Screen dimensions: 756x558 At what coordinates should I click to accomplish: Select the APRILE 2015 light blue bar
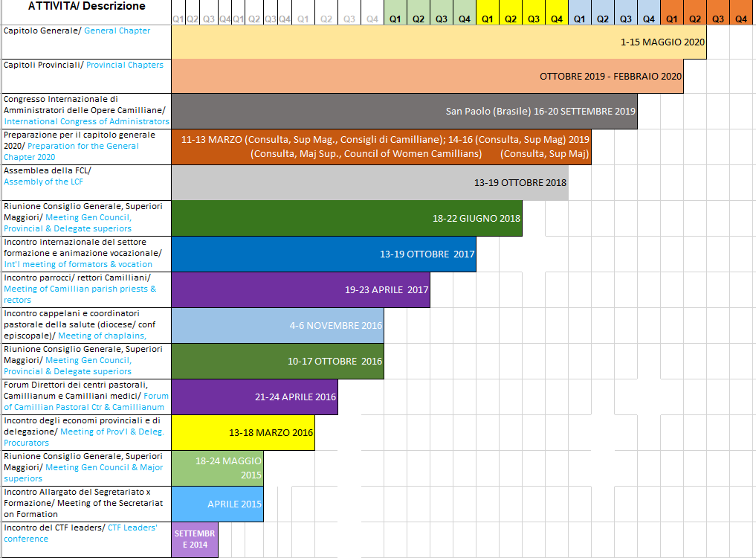click(217, 504)
